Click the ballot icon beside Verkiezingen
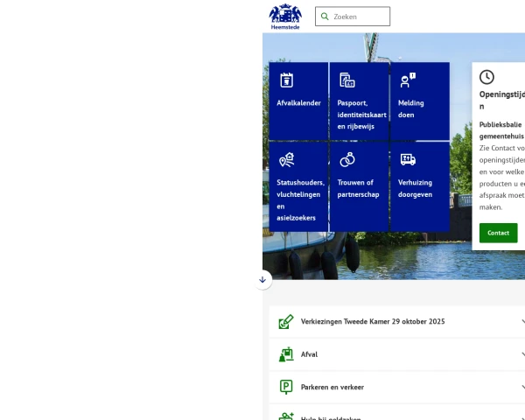The width and height of the screenshot is (525, 420). click(286, 322)
